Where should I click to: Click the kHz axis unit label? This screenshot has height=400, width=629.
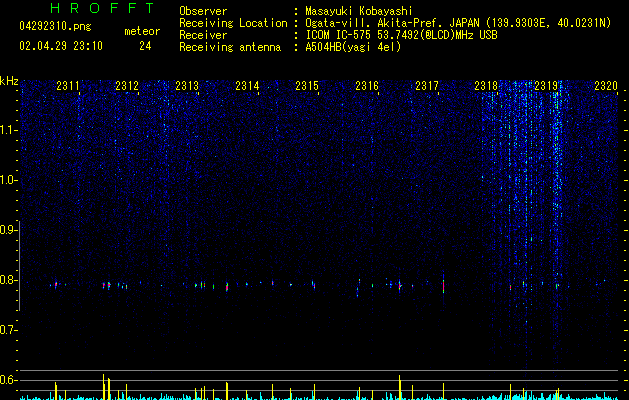(9, 81)
